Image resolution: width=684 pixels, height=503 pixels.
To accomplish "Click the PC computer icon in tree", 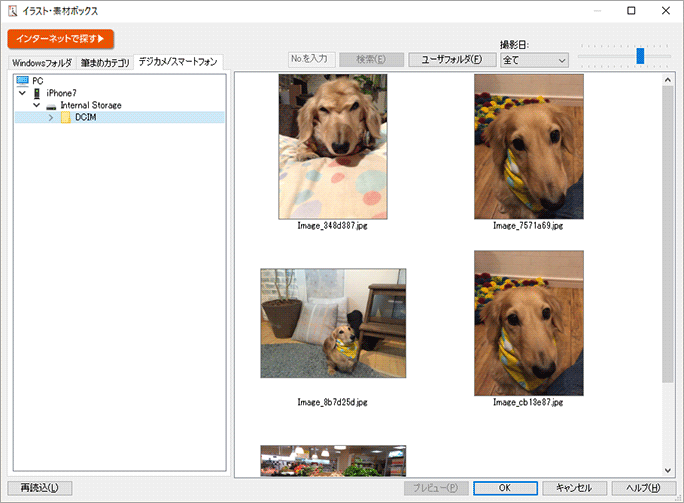I will point(23,80).
